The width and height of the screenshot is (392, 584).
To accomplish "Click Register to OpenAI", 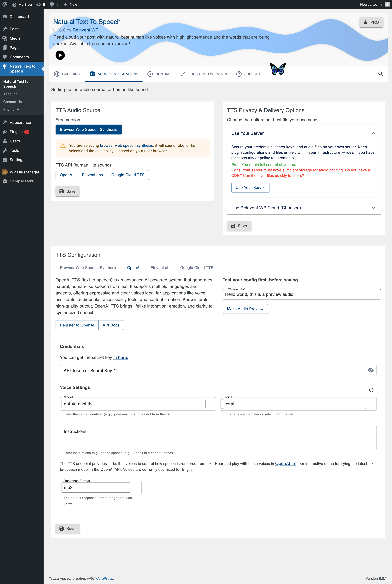I will coord(77,325).
